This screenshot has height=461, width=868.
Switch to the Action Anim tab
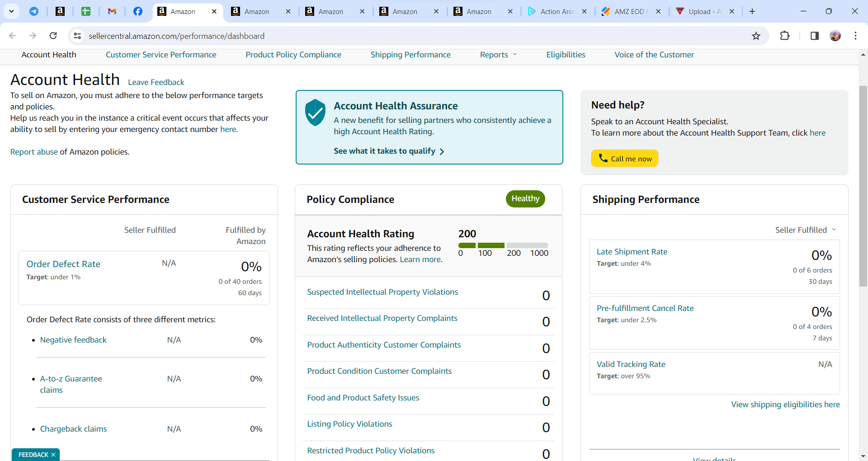click(x=557, y=11)
